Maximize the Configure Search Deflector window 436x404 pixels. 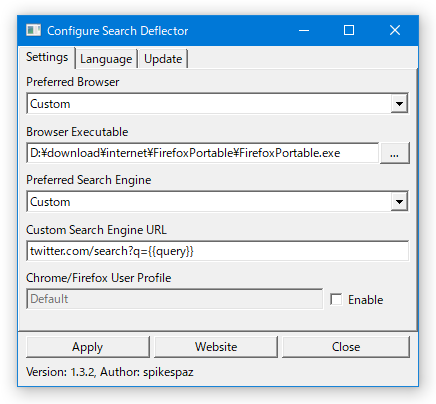(349, 30)
